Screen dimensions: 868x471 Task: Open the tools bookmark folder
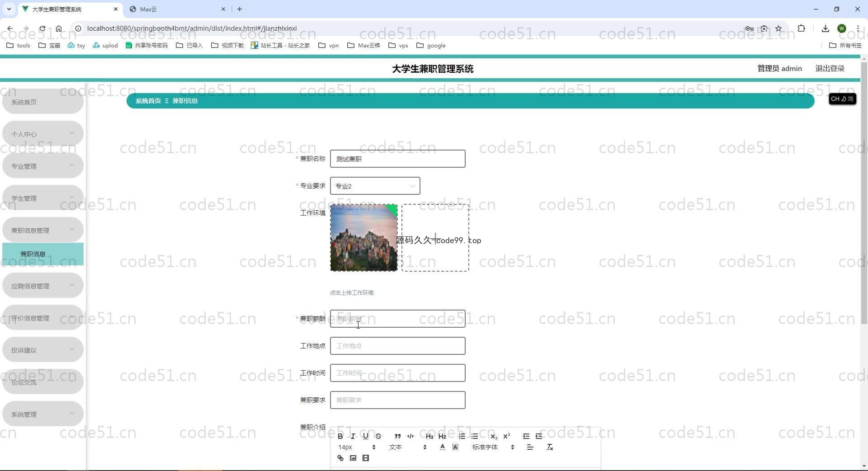pyautogui.click(x=19, y=45)
